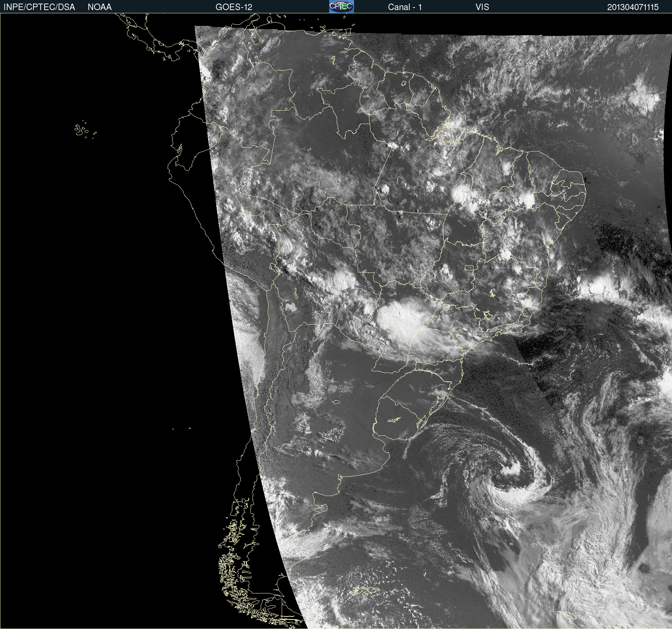Click the GOES-12 satellite label

coord(234,7)
